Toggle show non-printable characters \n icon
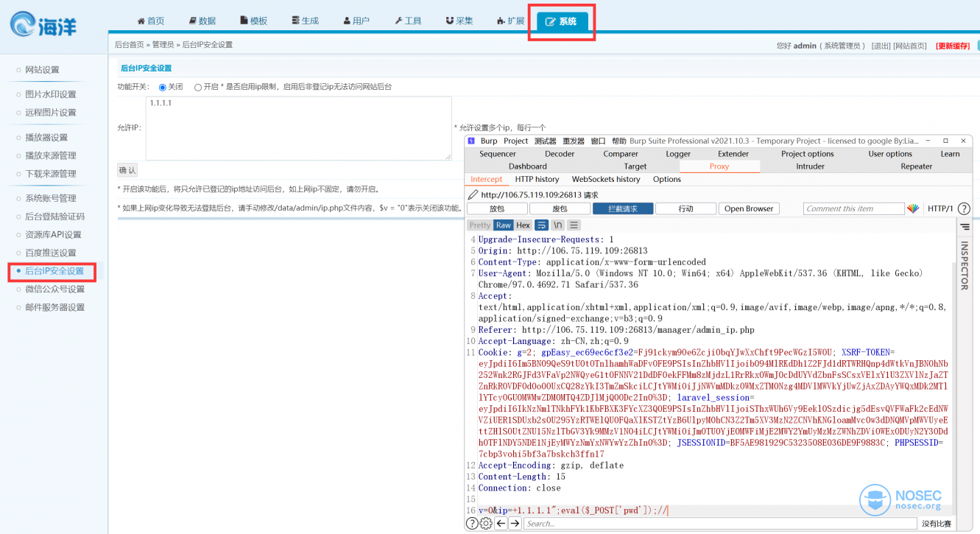 (x=558, y=225)
